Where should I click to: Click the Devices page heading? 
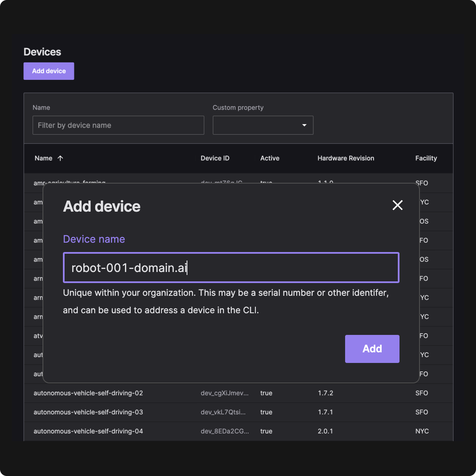[42, 51]
